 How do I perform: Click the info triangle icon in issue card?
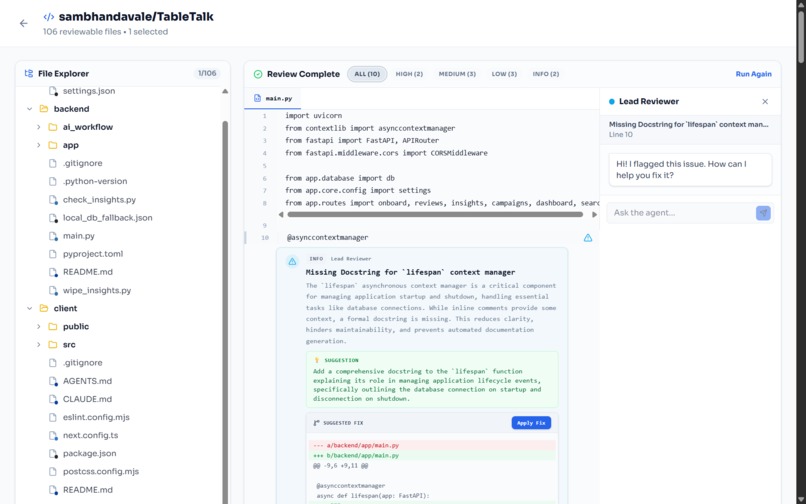coord(292,262)
